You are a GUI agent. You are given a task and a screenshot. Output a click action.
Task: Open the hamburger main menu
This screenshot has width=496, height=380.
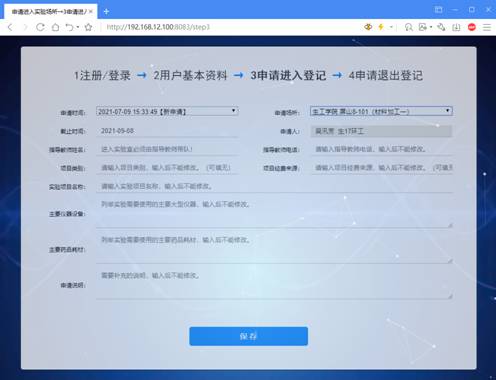pyautogui.click(x=487, y=27)
